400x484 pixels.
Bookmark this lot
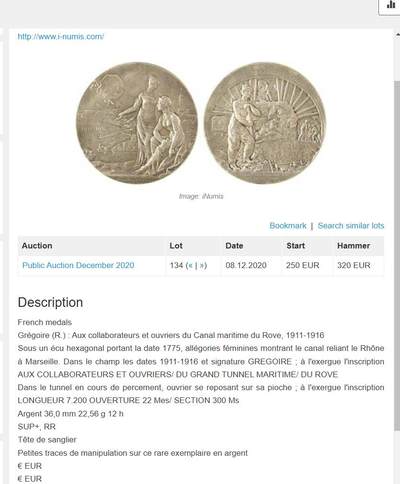pyautogui.click(x=288, y=226)
